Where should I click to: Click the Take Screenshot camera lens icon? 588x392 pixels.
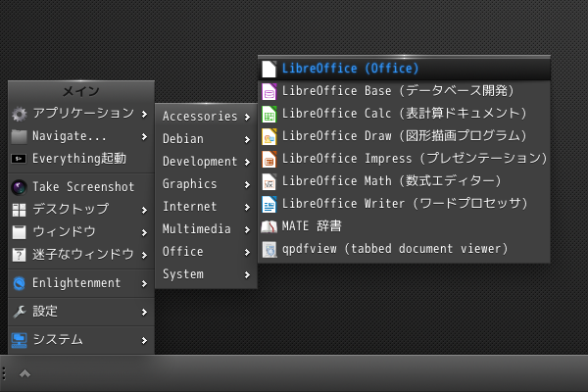tap(19, 187)
